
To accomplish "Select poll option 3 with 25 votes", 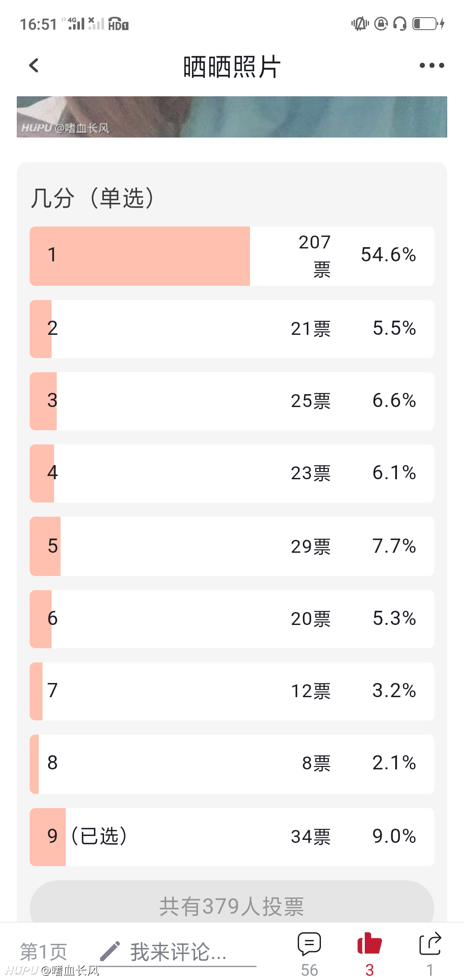I will point(232,401).
